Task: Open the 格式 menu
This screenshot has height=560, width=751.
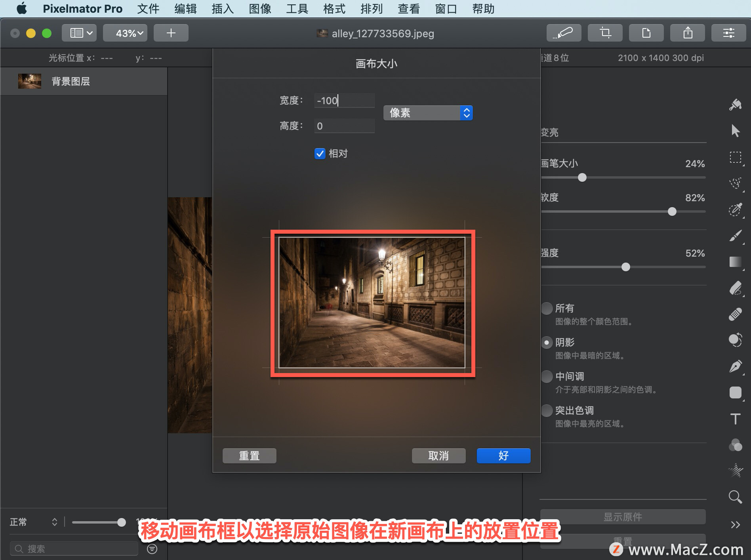Action: [334, 8]
